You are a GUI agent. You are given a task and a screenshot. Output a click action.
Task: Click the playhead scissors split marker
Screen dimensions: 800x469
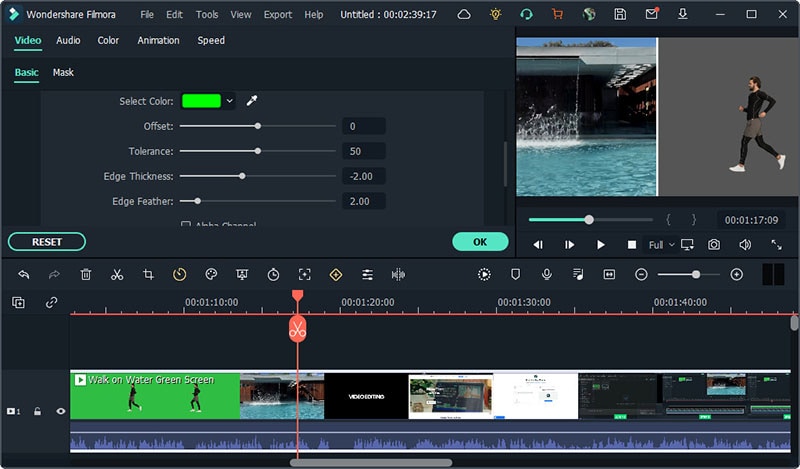point(297,329)
